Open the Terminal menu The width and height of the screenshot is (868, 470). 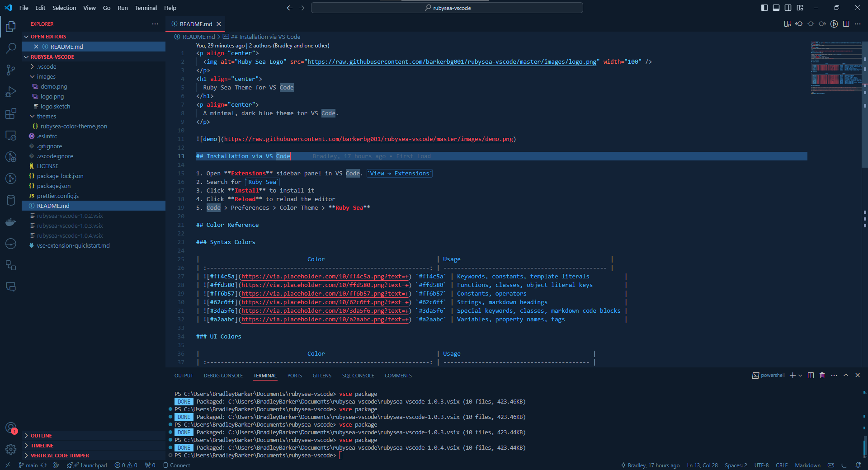point(146,8)
